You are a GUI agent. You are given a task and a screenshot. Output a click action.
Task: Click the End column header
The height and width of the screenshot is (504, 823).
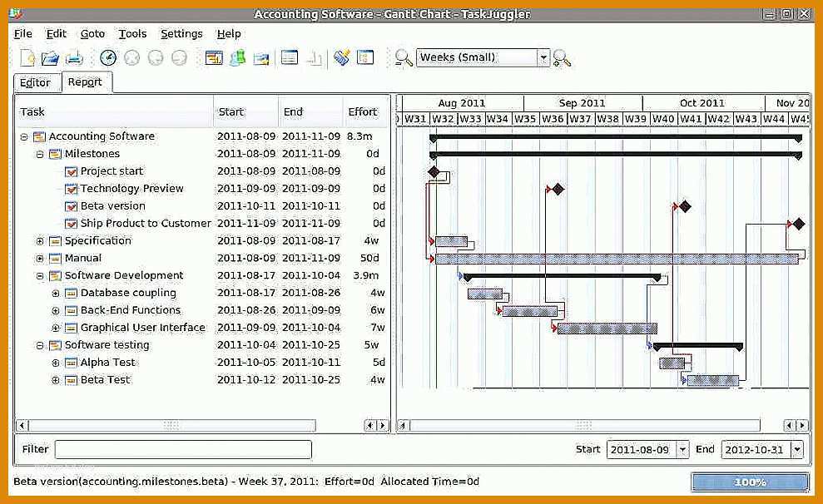pyautogui.click(x=310, y=111)
